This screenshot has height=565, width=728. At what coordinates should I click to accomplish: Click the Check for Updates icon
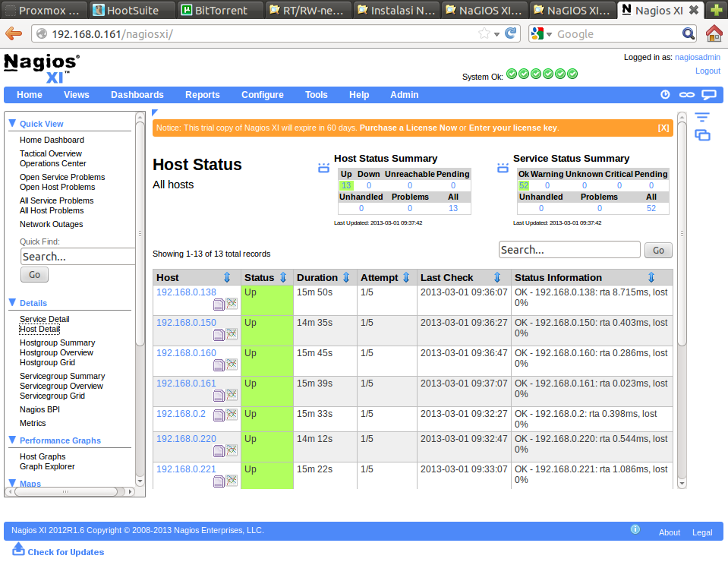tap(19, 549)
